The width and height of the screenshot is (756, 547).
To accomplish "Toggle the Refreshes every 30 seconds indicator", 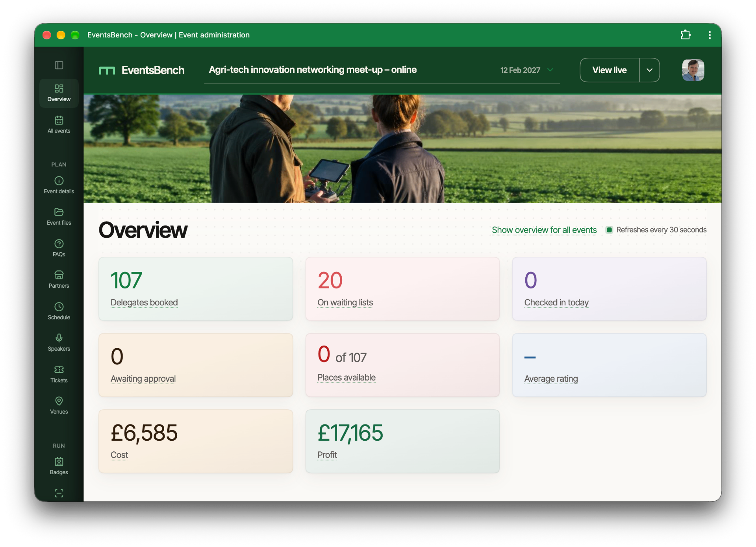I will tap(609, 230).
